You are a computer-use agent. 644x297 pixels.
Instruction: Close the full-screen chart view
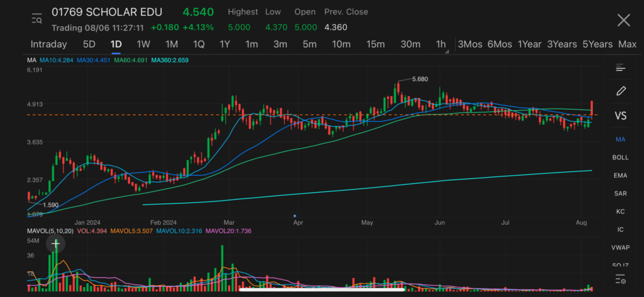[623, 20]
